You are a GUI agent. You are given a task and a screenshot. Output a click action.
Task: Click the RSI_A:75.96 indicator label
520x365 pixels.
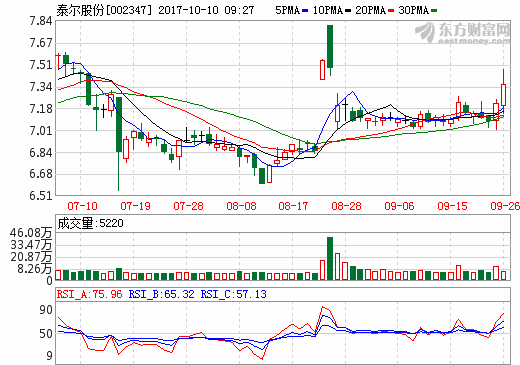pos(89,294)
